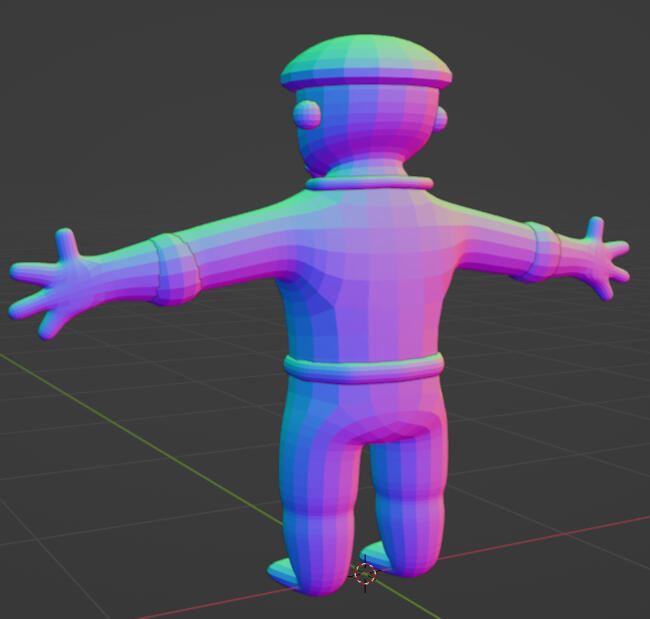The height and width of the screenshot is (619, 650).
Task: Select the character's cap mesh
Action: [x=366, y=63]
